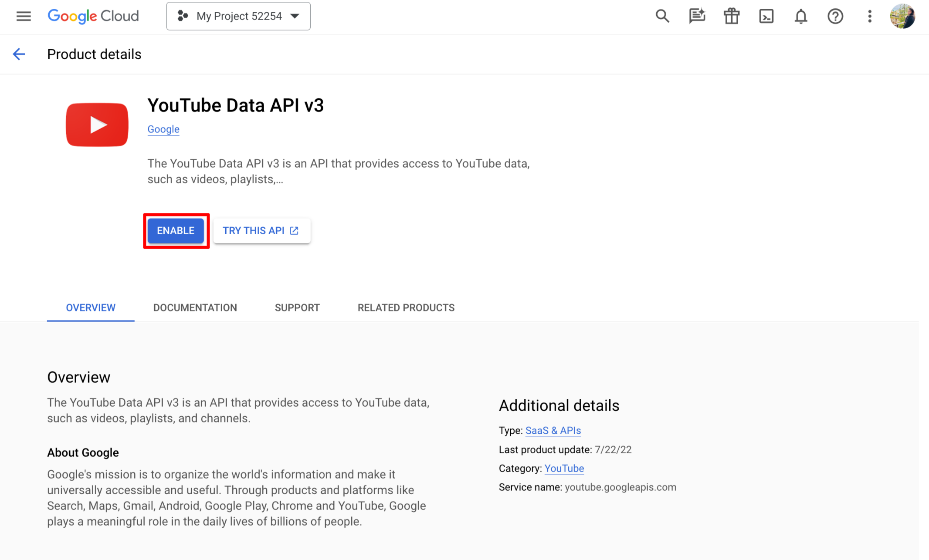
Task: Select the Overview tab
Action: pos(91,308)
